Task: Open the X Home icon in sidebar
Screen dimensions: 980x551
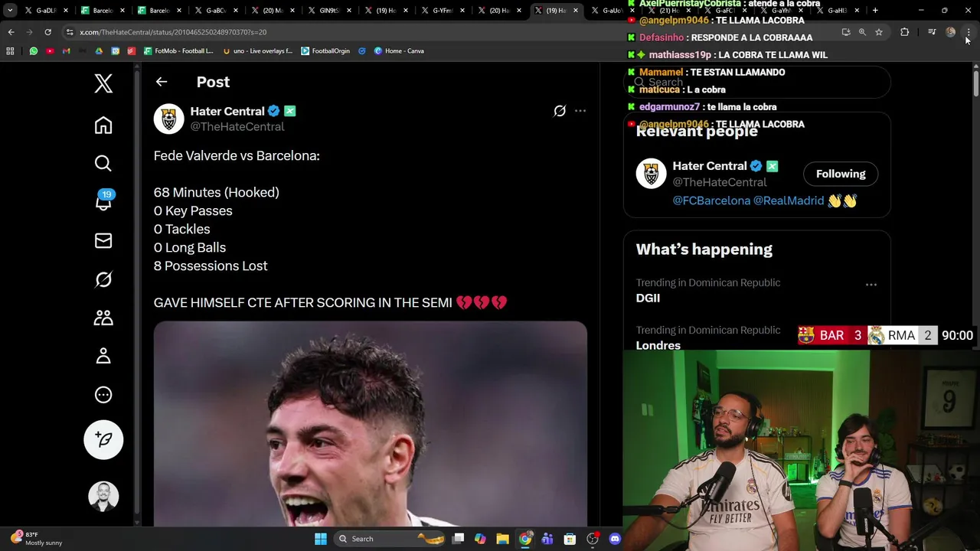Action: [x=103, y=126]
